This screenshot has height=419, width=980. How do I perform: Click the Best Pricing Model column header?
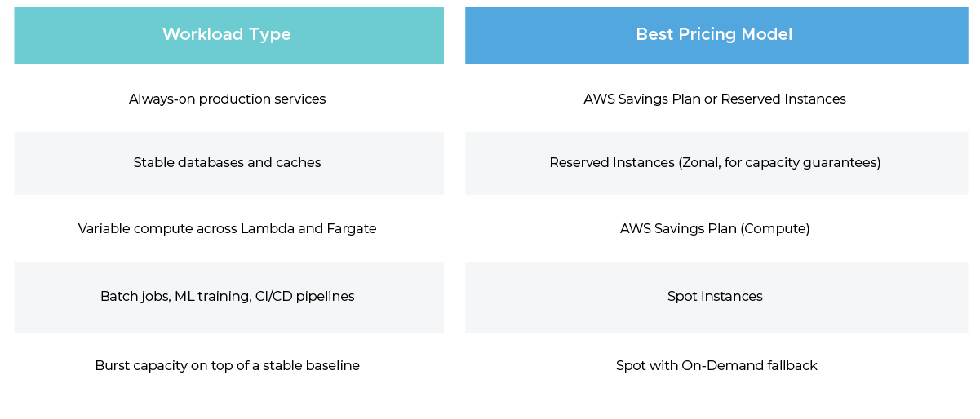click(x=716, y=35)
